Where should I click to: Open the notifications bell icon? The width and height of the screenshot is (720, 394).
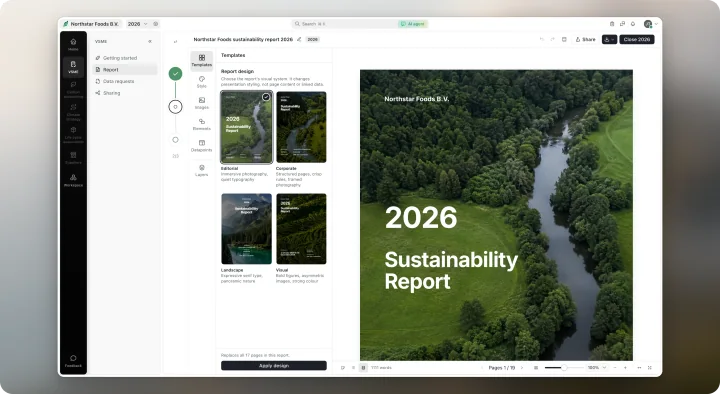coord(633,24)
